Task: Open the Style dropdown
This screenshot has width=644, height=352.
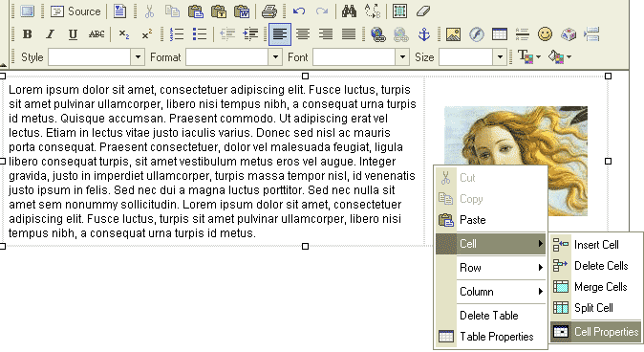Action: 138,57
